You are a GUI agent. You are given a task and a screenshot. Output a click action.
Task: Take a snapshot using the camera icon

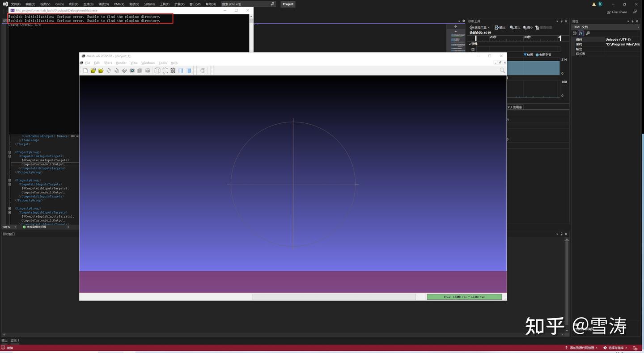(132, 70)
